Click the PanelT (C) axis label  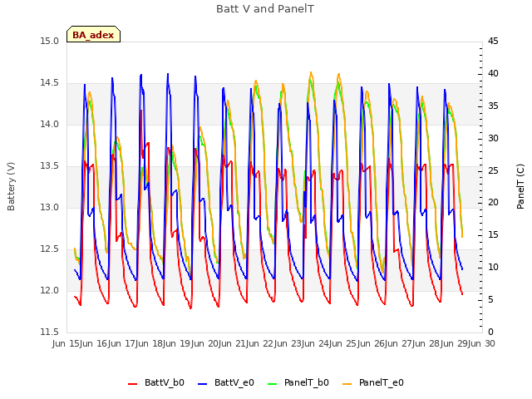point(520,186)
